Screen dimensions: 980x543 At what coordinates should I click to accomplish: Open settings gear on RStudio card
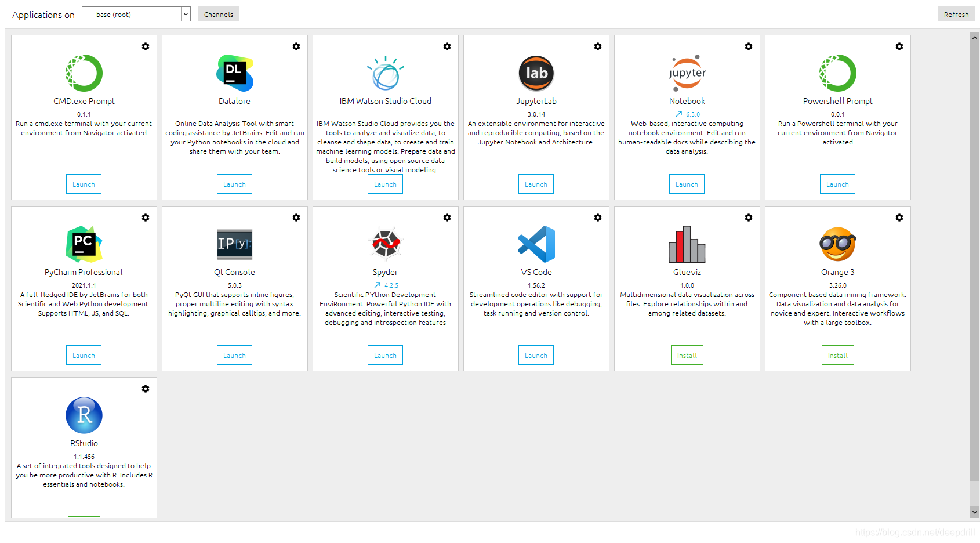pyautogui.click(x=146, y=389)
